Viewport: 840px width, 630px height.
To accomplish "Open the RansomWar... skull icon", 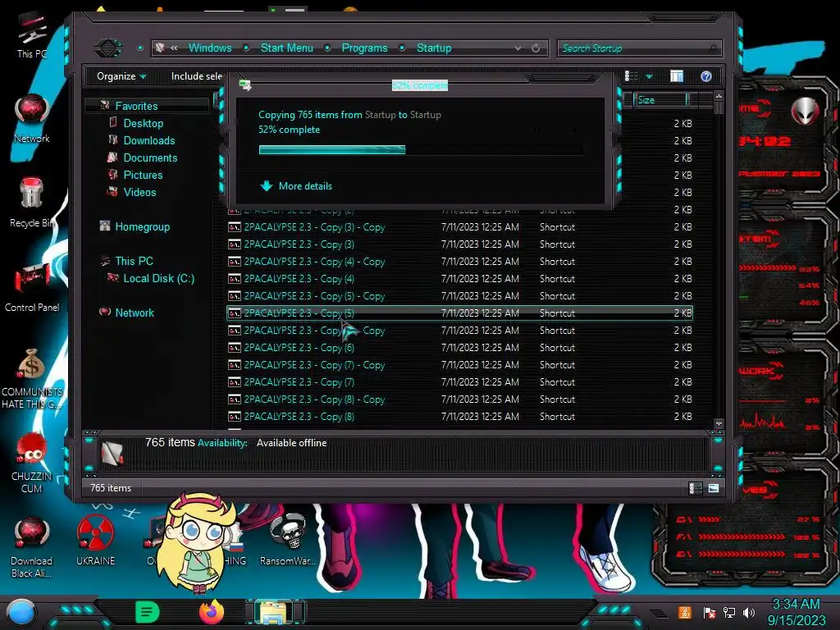I will coord(288,540).
